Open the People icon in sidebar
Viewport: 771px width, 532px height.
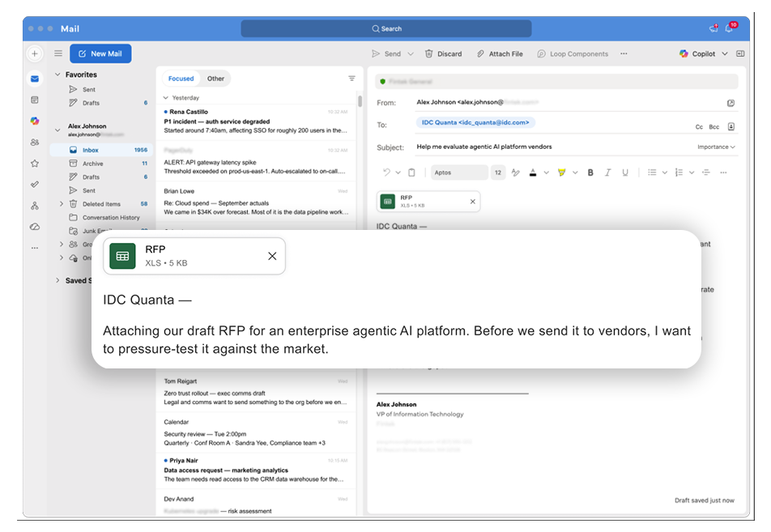click(x=35, y=142)
